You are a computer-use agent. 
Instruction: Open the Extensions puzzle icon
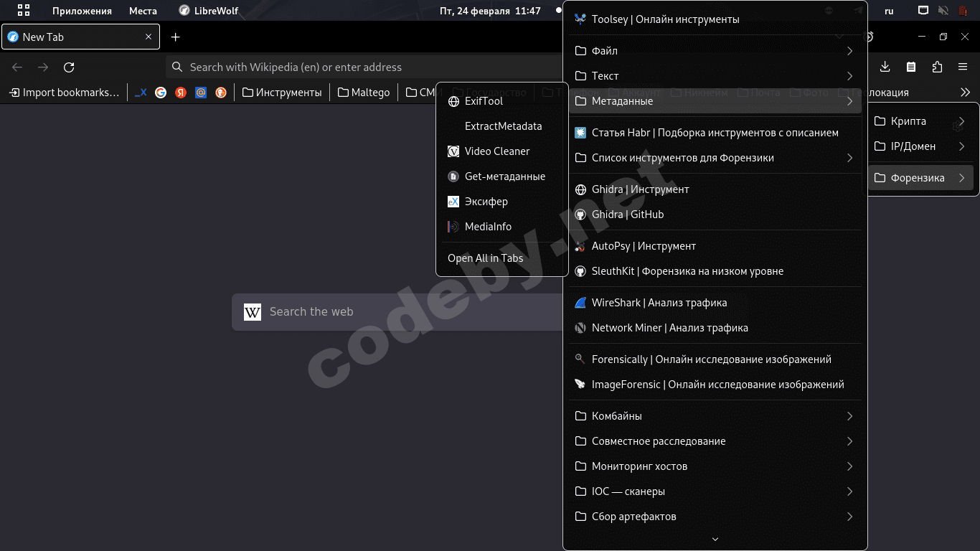(x=937, y=67)
